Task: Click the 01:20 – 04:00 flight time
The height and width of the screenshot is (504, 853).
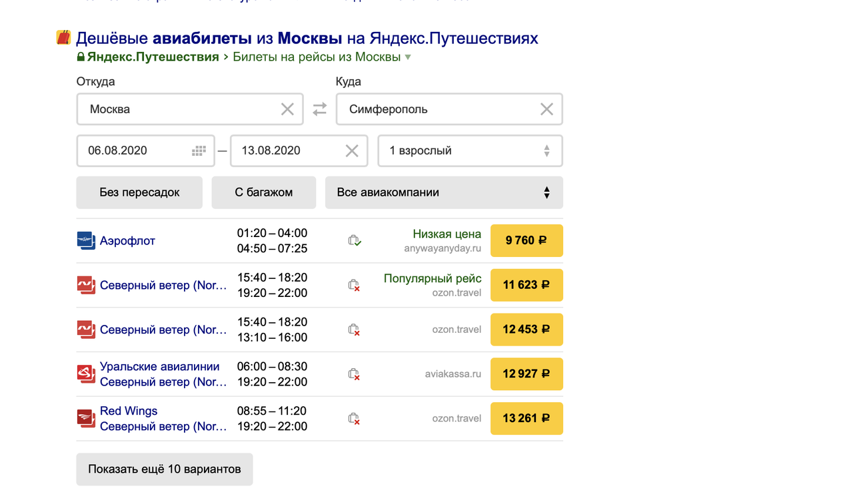Action: 272,233
